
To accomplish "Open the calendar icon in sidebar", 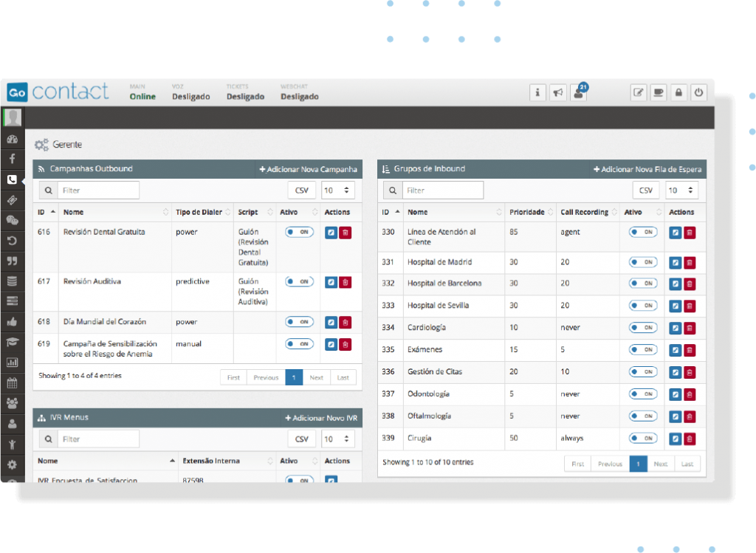I will pyautogui.click(x=12, y=383).
